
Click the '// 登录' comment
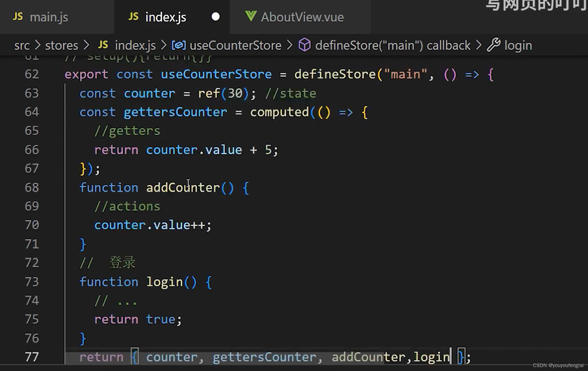(107, 263)
